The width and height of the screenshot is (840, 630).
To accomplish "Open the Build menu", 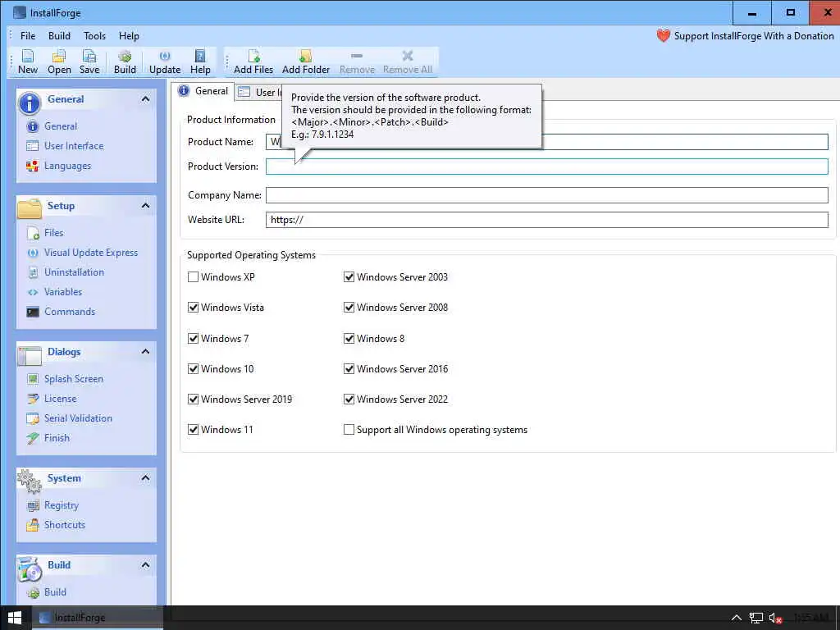I will (x=59, y=36).
